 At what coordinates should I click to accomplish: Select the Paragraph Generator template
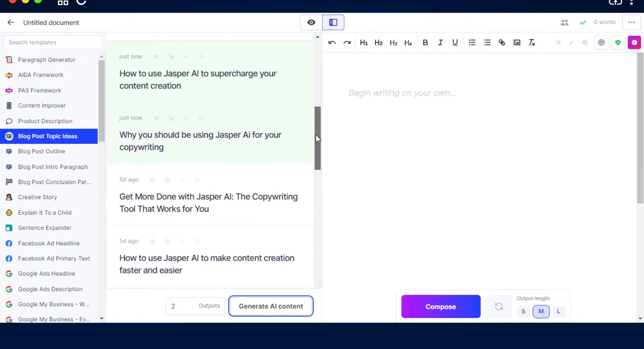(x=49, y=60)
